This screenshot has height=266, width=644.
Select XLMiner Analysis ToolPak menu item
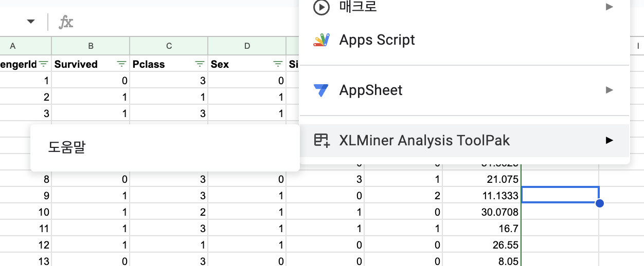tap(464, 140)
